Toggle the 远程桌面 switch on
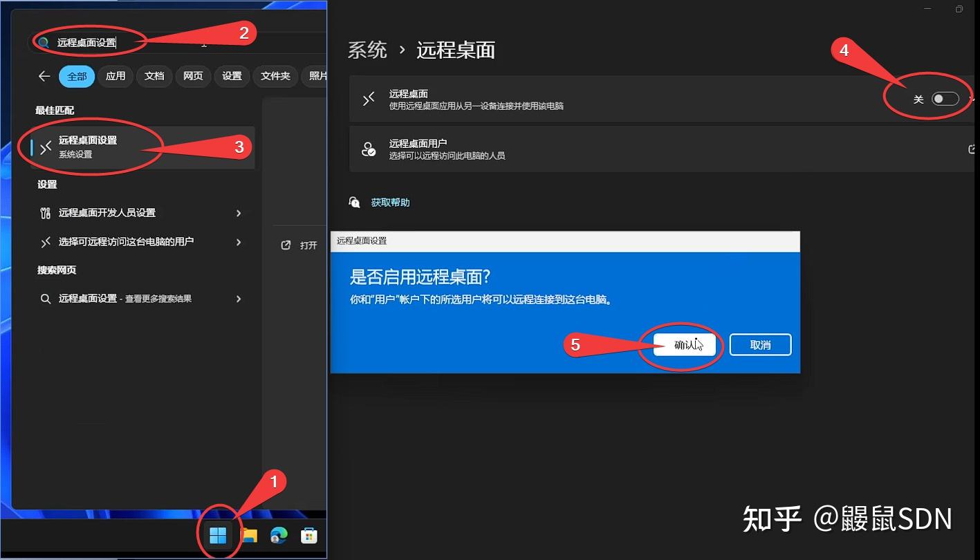Image resolution: width=980 pixels, height=560 pixels. tap(945, 99)
